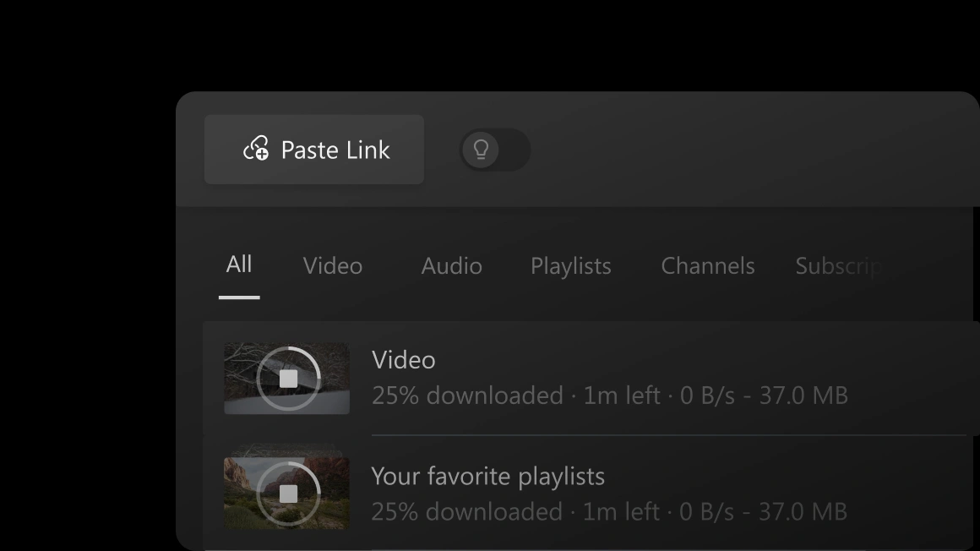980x551 pixels.
Task: Click the cloud plus icon on Paste Link
Action: click(x=256, y=149)
